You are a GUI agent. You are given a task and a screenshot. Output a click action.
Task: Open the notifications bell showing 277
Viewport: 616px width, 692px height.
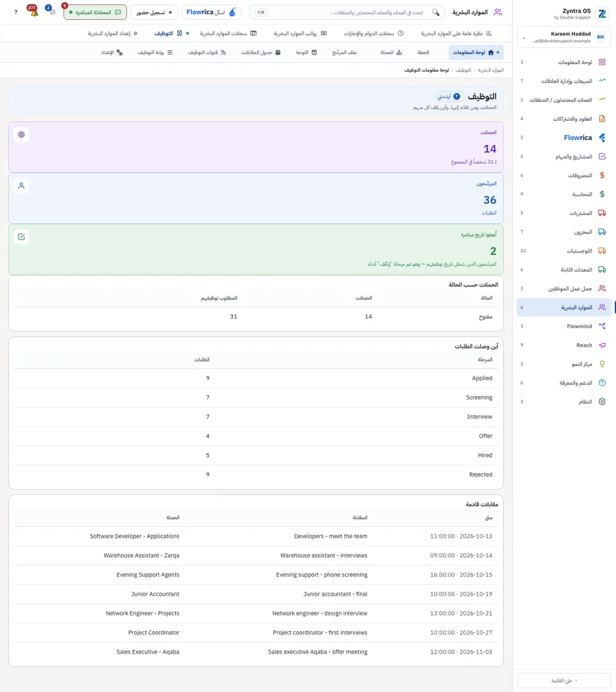point(33,12)
